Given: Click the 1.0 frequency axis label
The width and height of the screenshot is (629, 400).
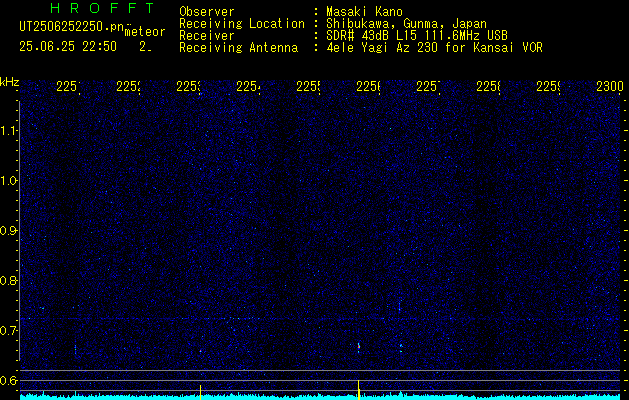Looking at the screenshot, I should [x=8, y=181].
